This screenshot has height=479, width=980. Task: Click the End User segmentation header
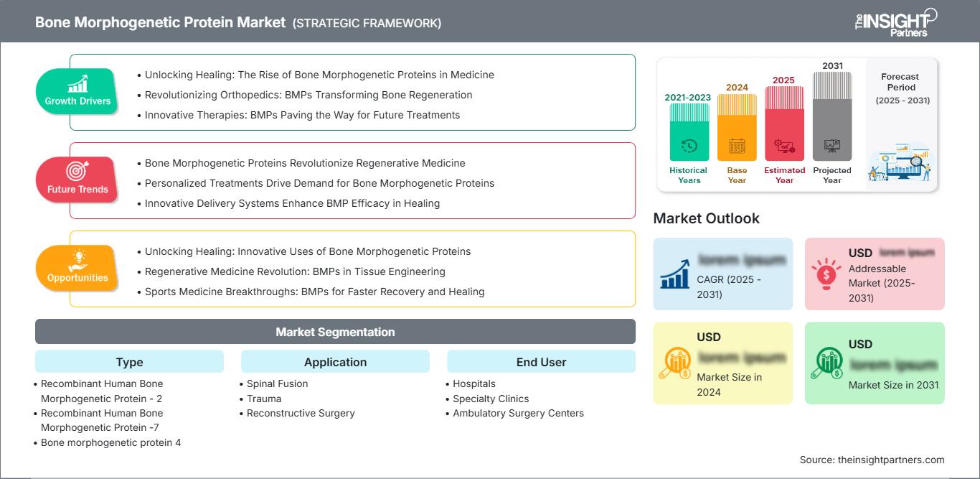tap(541, 362)
